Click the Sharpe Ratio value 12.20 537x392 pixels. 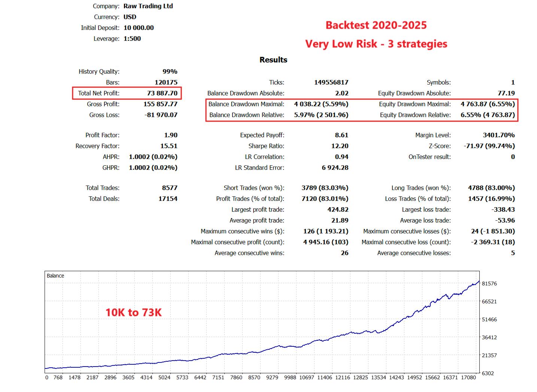click(x=340, y=146)
